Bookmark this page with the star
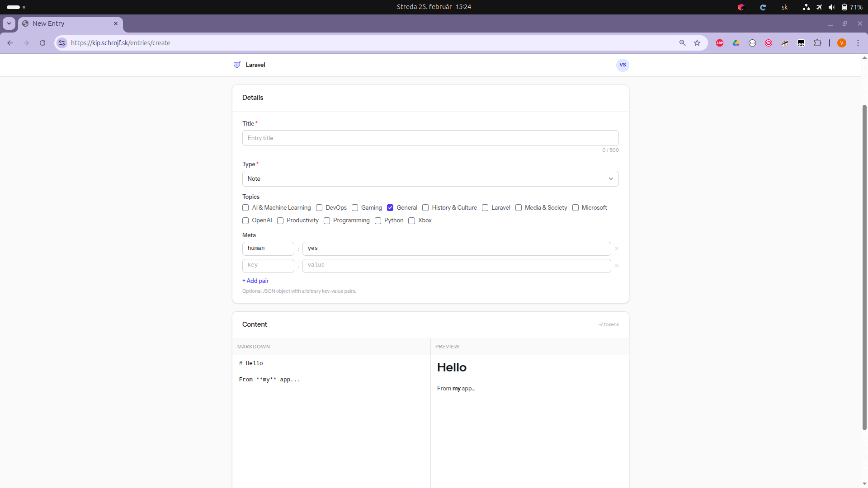The width and height of the screenshot is (868, 488). pos(697,43)
